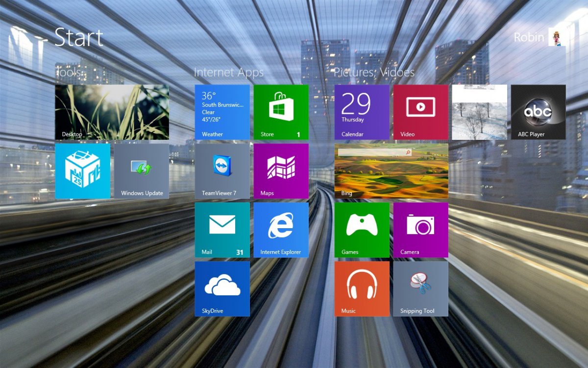Launch Internet Explorer tile
The image size is (588, 368).
(281, 230)
